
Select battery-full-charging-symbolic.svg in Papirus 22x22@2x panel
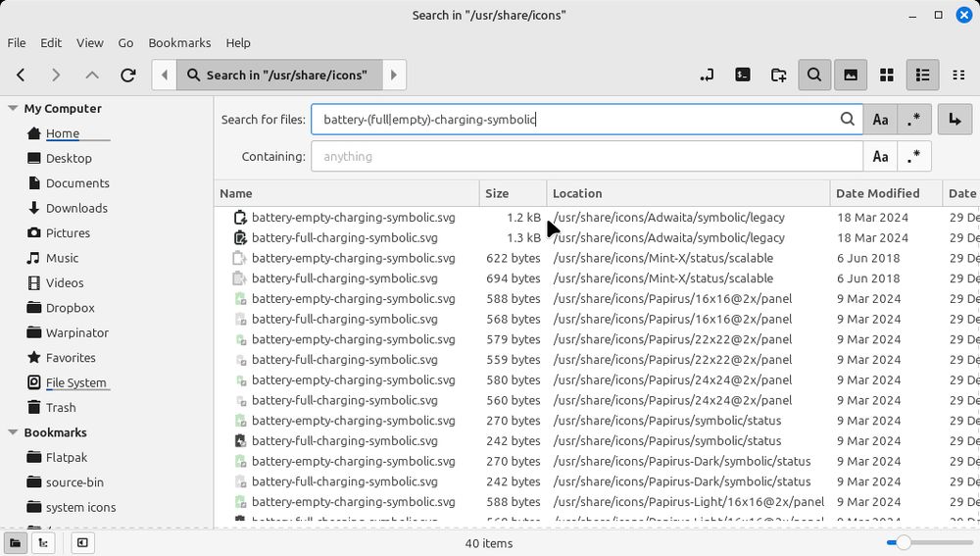(x=344, y=360)
